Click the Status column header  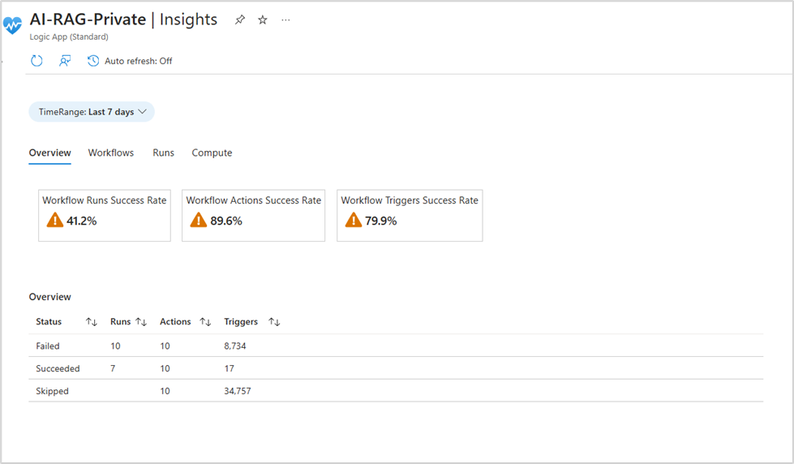[49, 322]
